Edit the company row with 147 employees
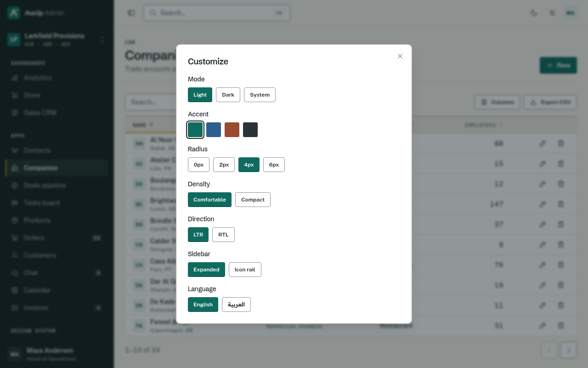Viewport: 588px width, 368px height. (x=543, y=204)
